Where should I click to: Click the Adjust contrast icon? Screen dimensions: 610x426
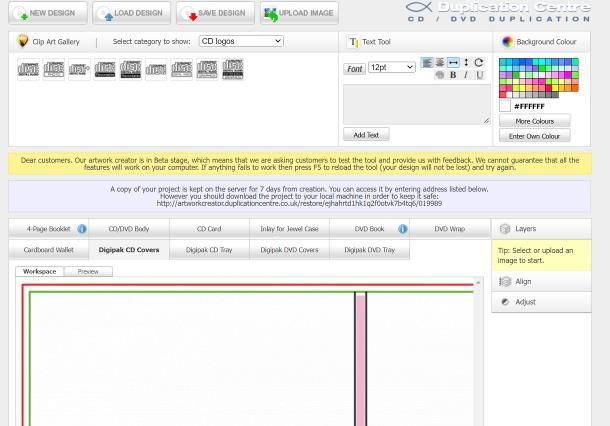click(505, 302)
